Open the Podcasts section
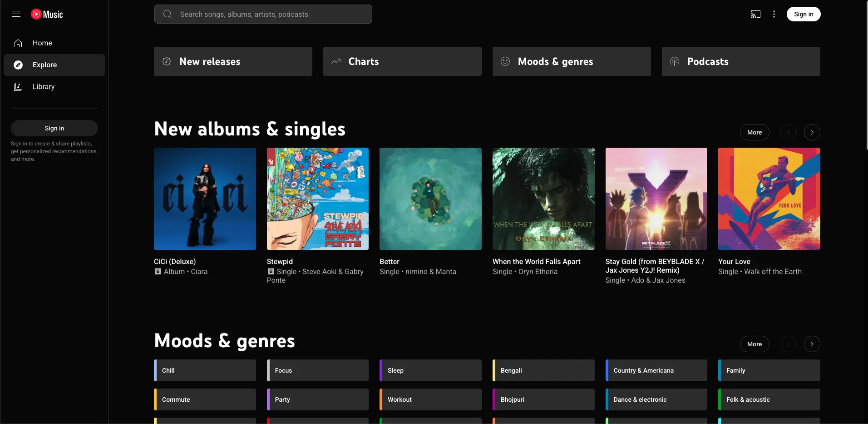This screenshot has height=424, width=868. (x=740, y=61)
